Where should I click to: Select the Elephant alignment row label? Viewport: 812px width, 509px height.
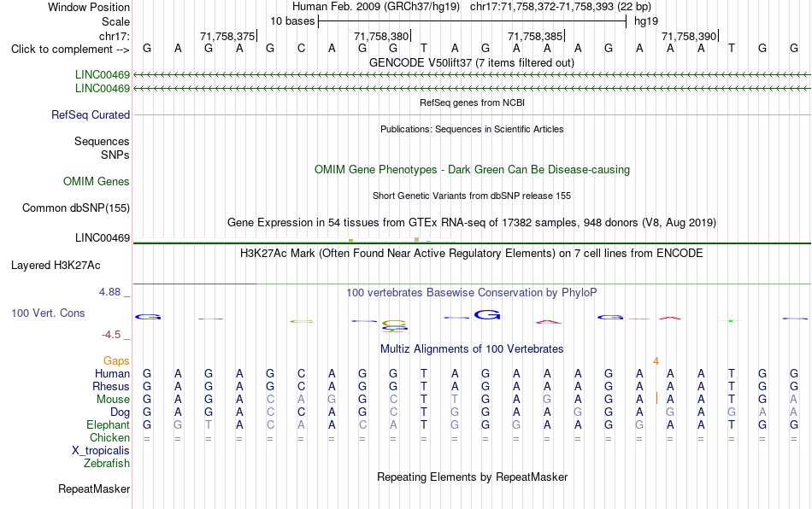pos(108,424)
